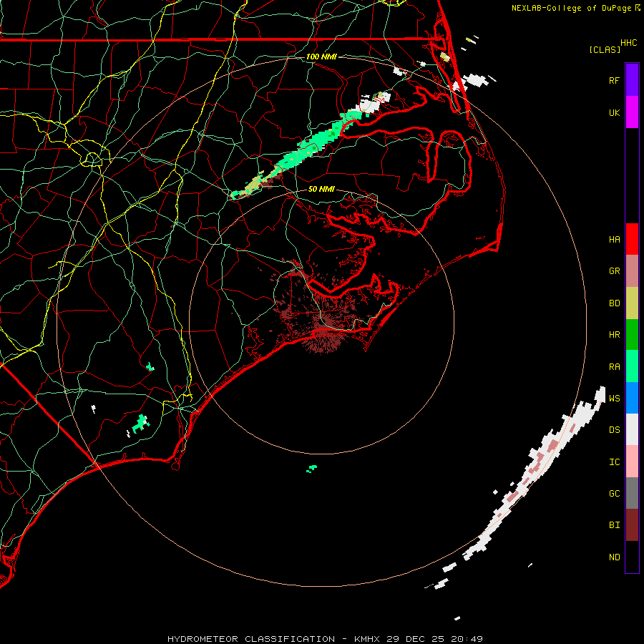Click the NEXLAB-College of DuPage credit text
Viewport: 644px width, 644px height.
[x=571, y=8]
